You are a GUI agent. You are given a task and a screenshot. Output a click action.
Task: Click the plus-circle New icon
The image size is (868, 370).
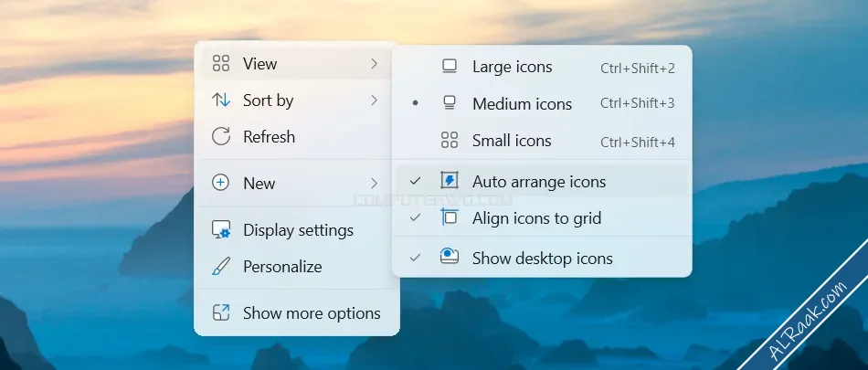tap(221, 183)
